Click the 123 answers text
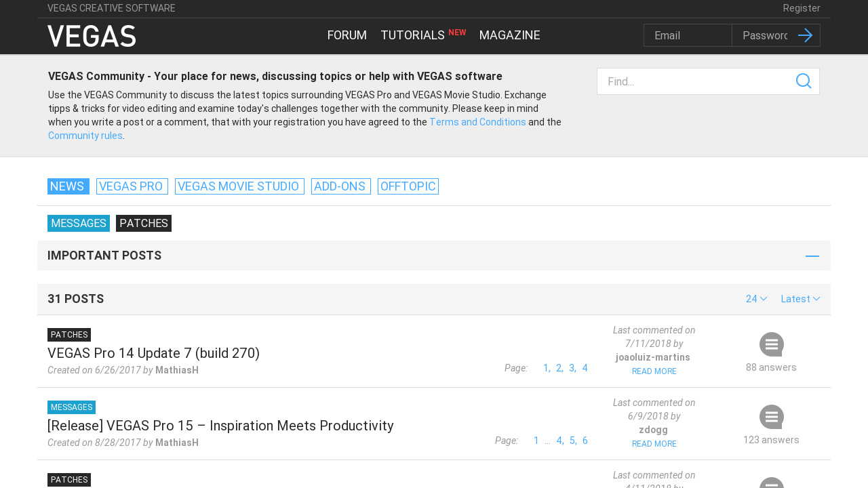This screenshot has width=868, height=488. [771, 440]
